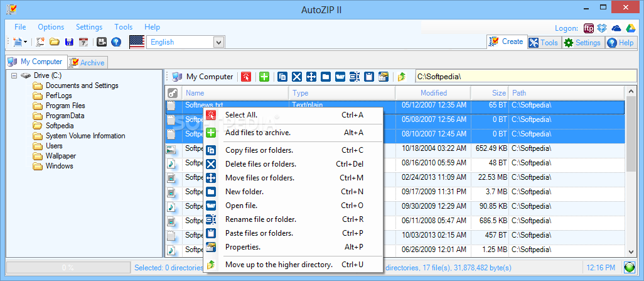Log on with the FTP icon
Viewport: 644px width, 281px height.
click(589, 28)
